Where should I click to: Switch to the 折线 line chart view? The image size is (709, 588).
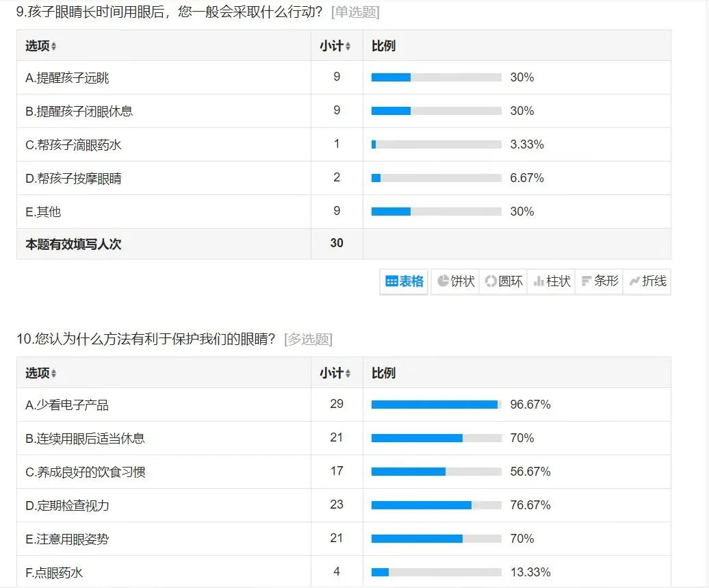(x=647, y=281)
